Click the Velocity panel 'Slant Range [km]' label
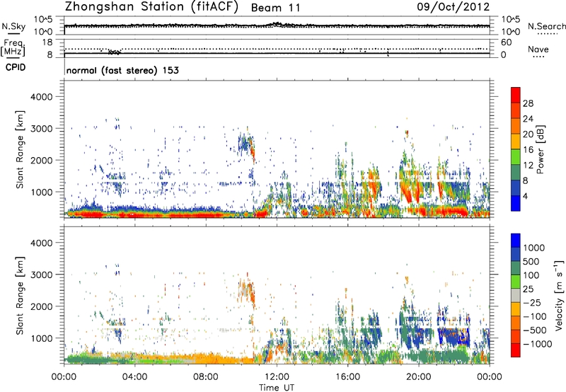Screen dimensions: 566x392 click(20, 295)
